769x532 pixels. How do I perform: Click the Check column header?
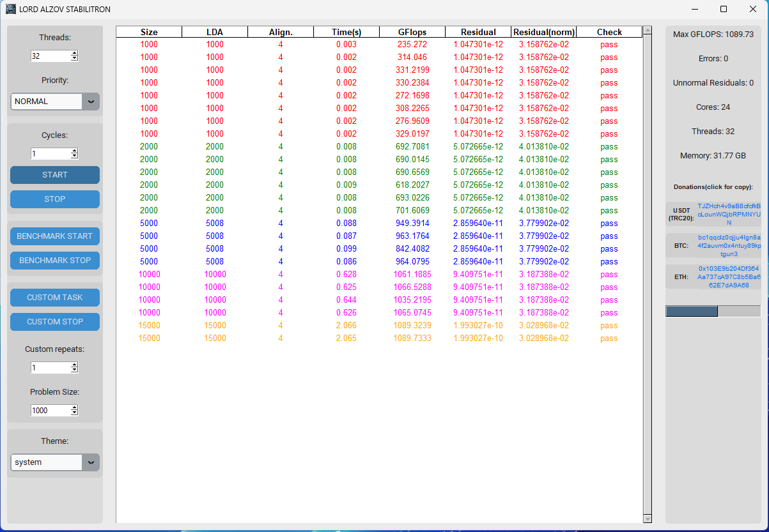(x=609, y=32)
